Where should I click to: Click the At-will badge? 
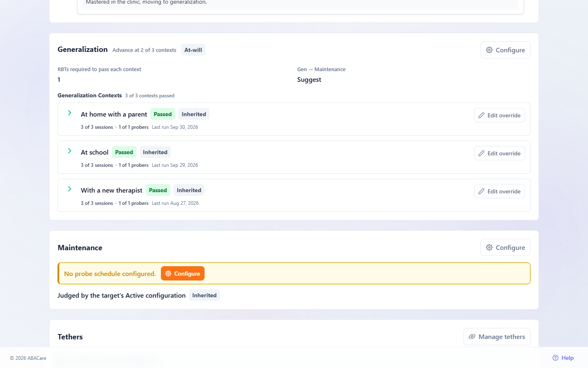193,50
